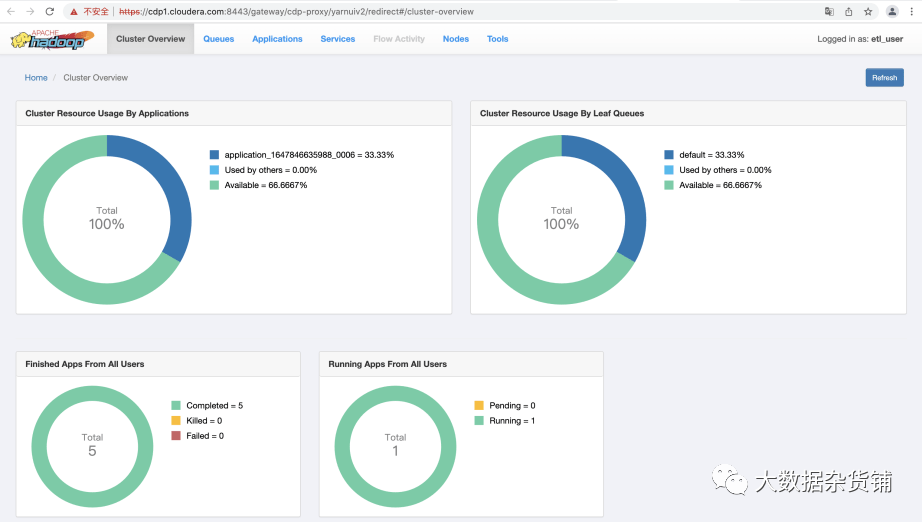The height and width of the screenshot is (522, 922).
Task: Open the browser profile avatar icon
Action: coord(892,11)
